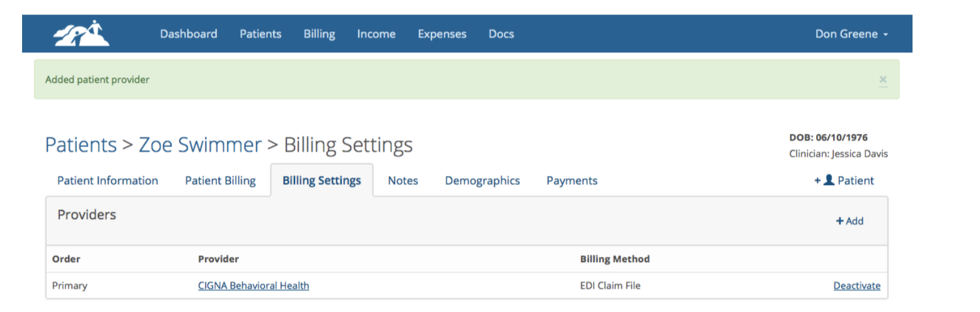
Task: Open Docs in the navigation bar
Action: click(501, 34)
